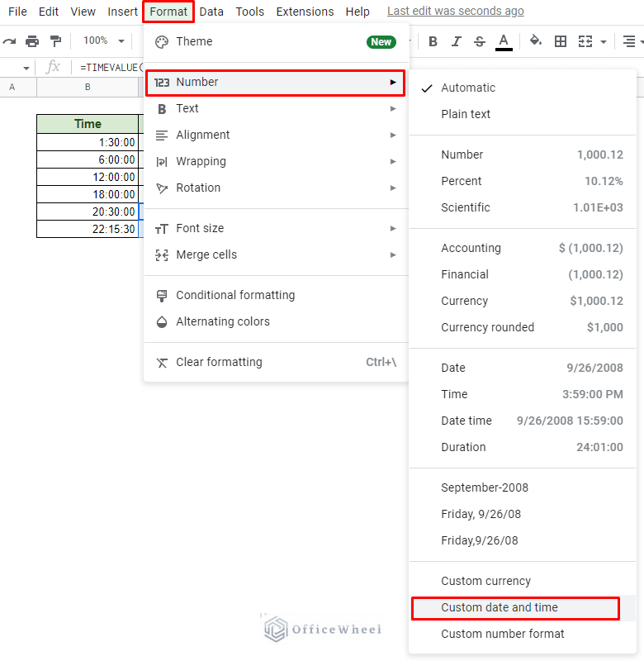This screenshot has height=661, width=644.
Task: Apply the Accounting format
Action: 523,248
